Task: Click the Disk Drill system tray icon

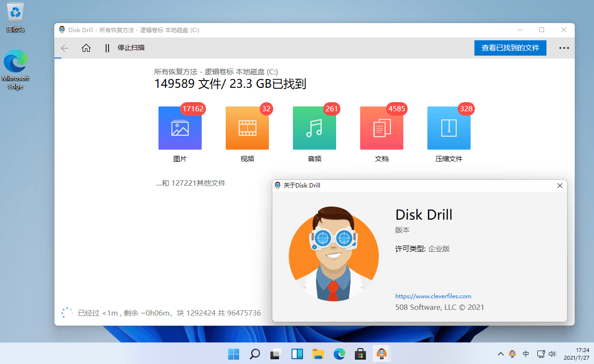Action: tap(513, 354)
